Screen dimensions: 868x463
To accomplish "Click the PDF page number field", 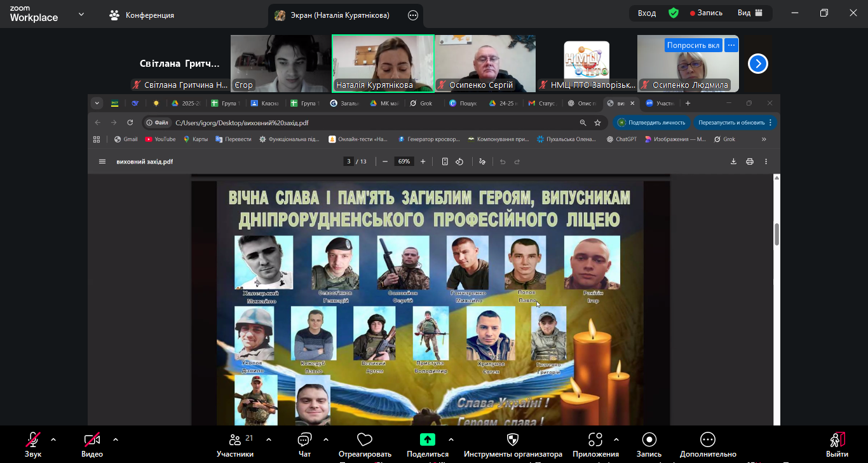I will coord(348,162).
